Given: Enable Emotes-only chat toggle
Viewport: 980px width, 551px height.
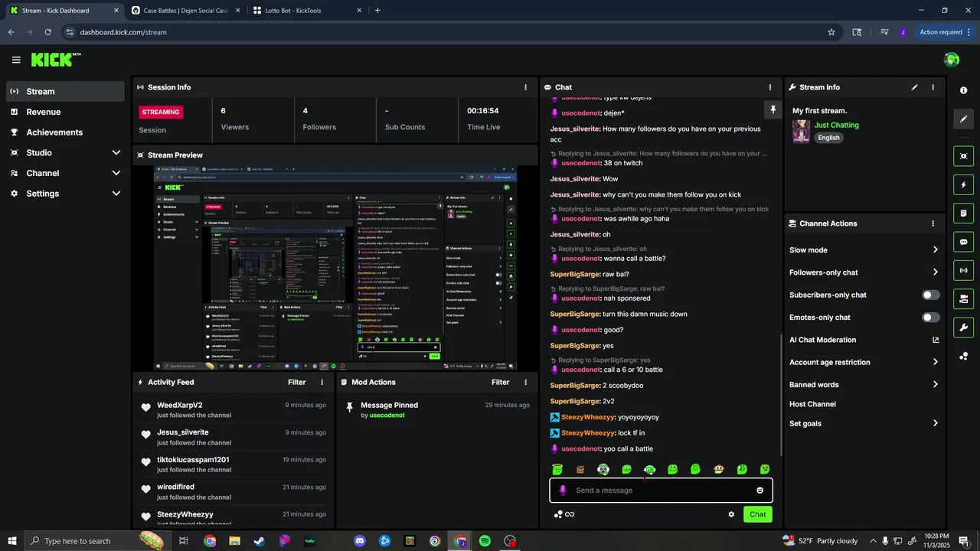Looking at the screenshot, I should tap(931, 317).
